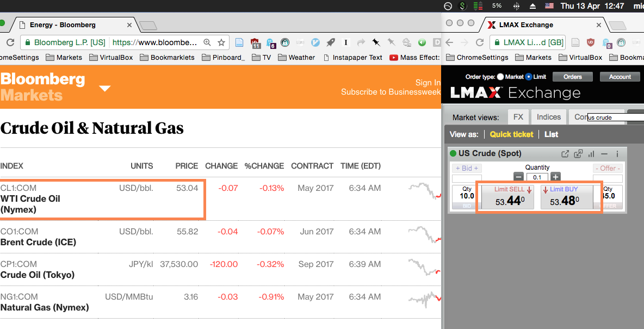The image size is (644, 329).
Task: Bookmark the Bloomberg page with the star
Action: 221,42
